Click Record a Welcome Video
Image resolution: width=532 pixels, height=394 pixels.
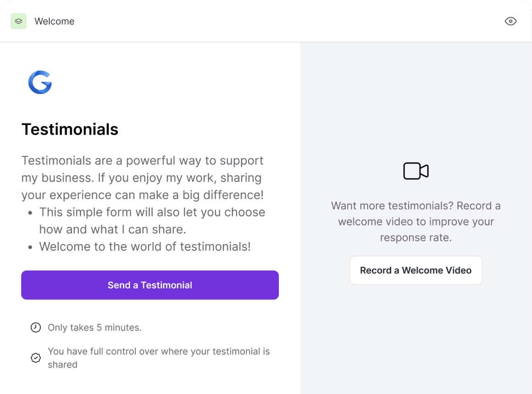[x=416, y=270]
